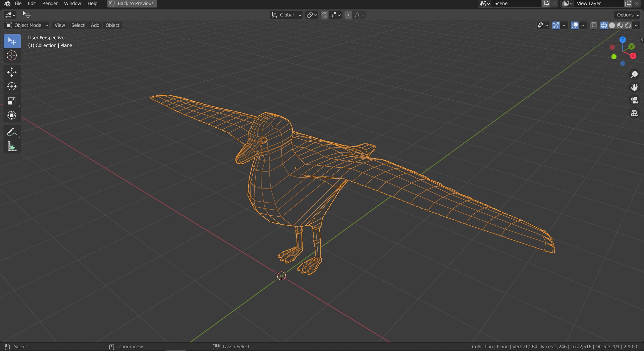Viewport: 644px width, 351px height.
Task: Toggle viewport gizmos display
Action: 556,25
